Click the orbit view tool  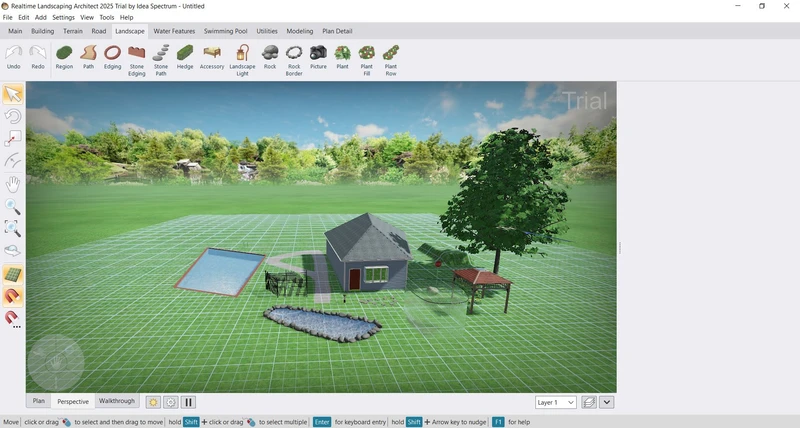(13, 250)
